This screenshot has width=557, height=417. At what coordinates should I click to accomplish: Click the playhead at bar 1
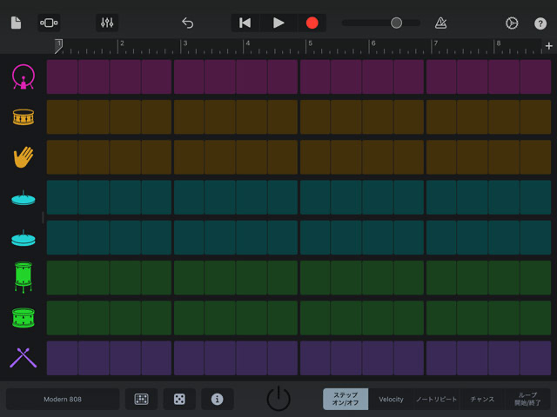59,46
